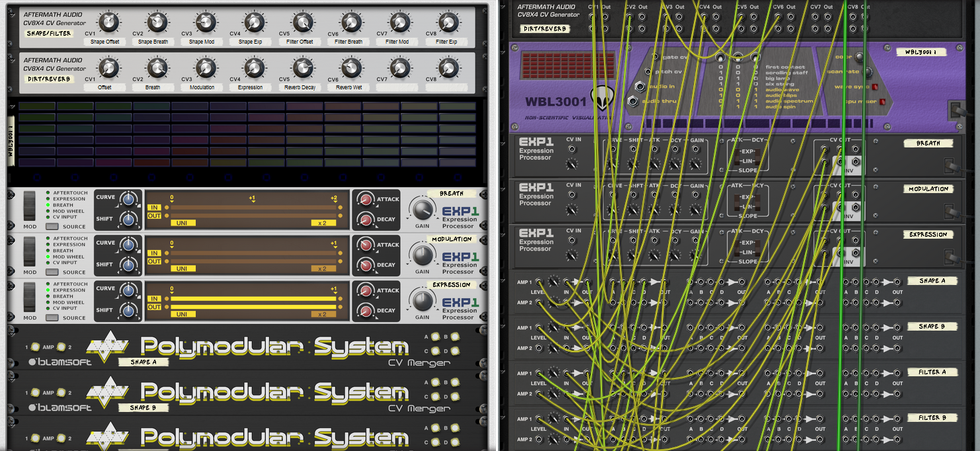980x451 pixels.
Task: Turn GAIN knob on EXPRESSION processor
Action: 422,301
